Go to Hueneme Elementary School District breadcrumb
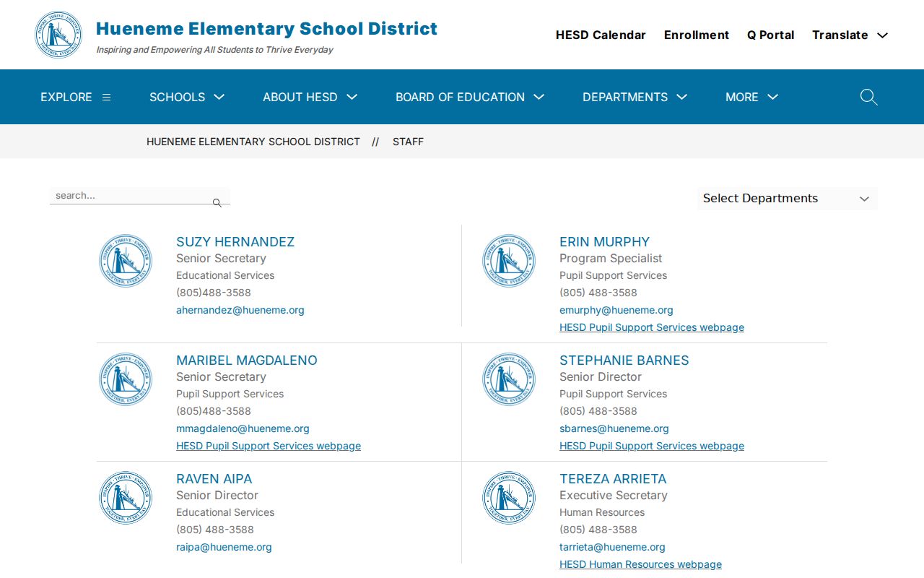 (253, 142)
